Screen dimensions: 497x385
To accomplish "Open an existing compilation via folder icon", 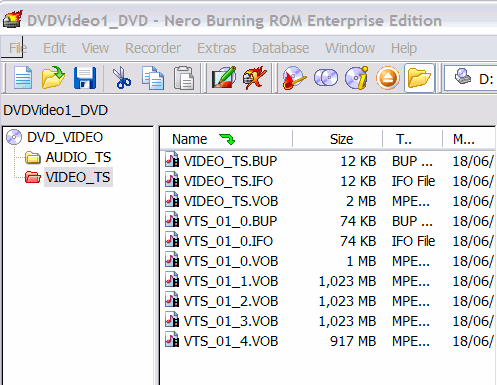I will click(53, 78).
